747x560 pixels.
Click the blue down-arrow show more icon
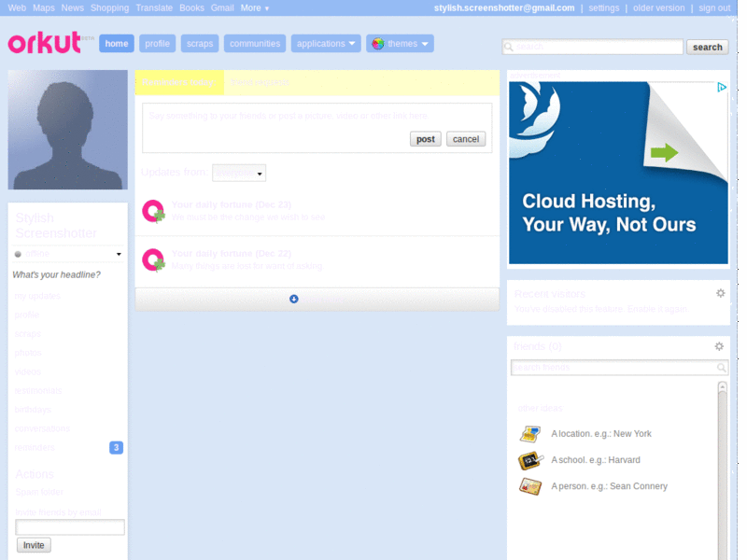(294, 299)
